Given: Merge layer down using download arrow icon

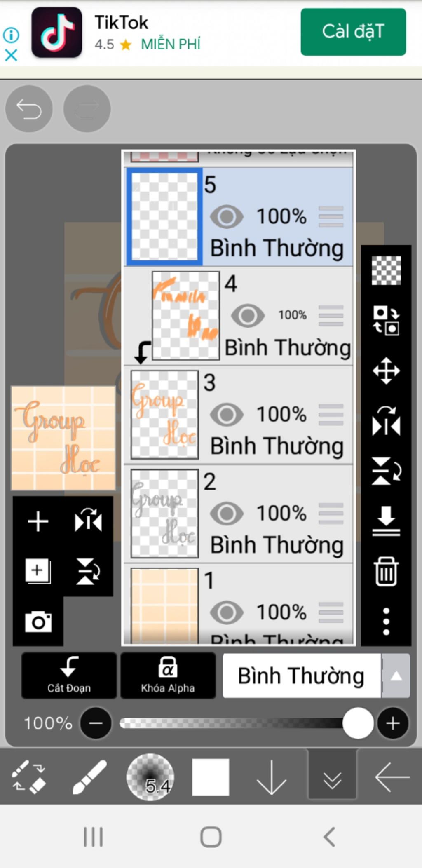Looking at the screenshot, I should (386, 521).
